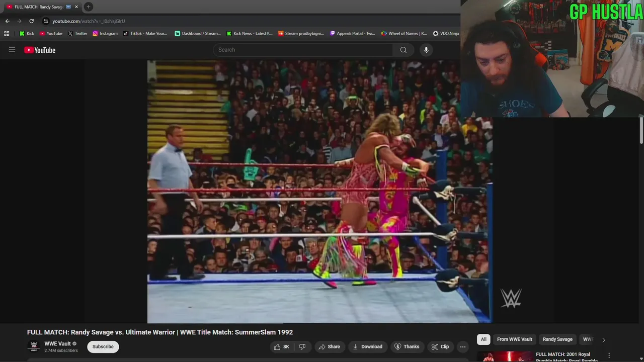644x362 pixels.
Task: Click the browser address bar URL
Action: click(89, 21)
